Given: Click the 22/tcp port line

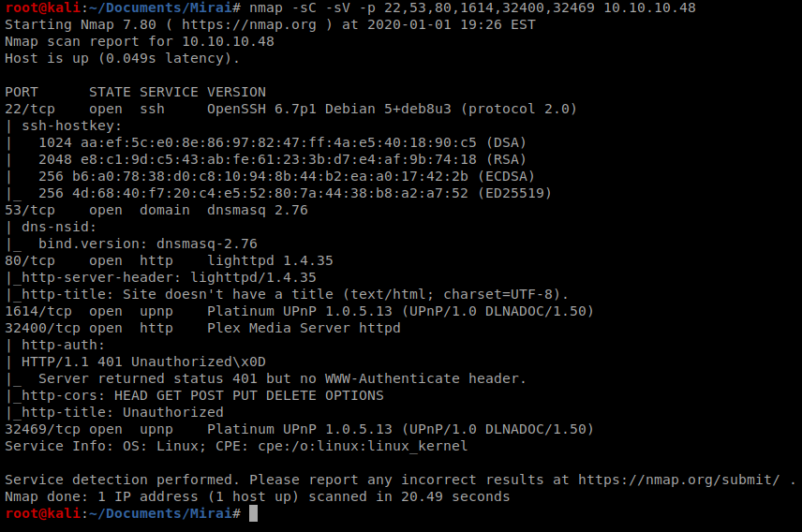Looking at the screenshot, I should click(290, 109).
